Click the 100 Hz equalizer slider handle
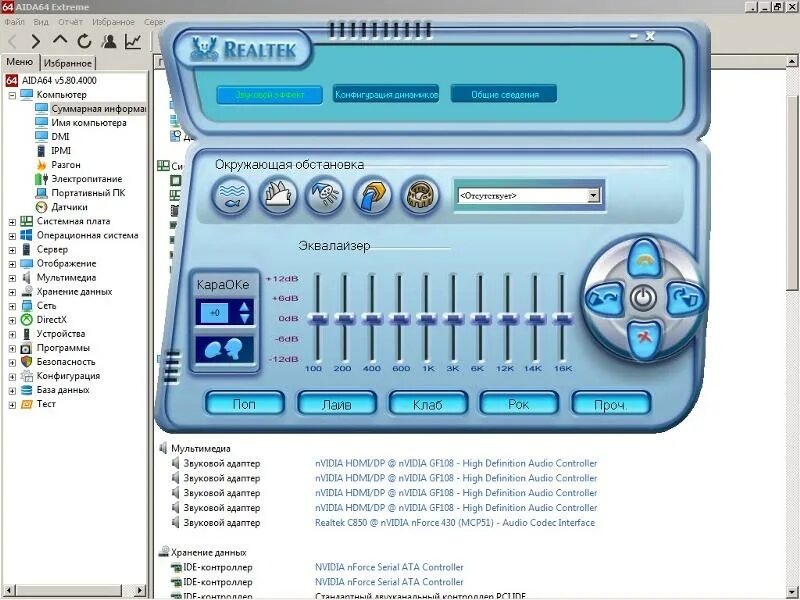 (x=317, y=319)
